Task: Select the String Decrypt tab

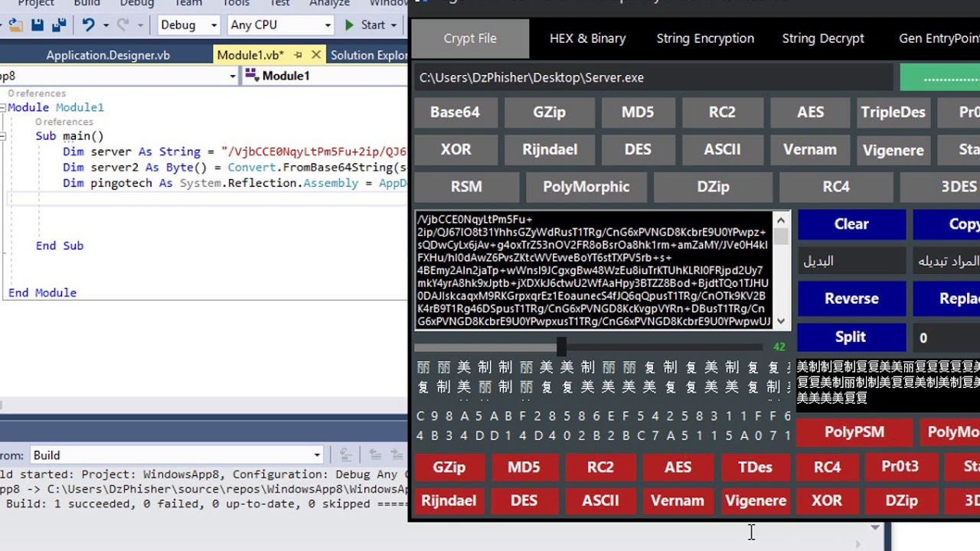Action: pos(823,38)
